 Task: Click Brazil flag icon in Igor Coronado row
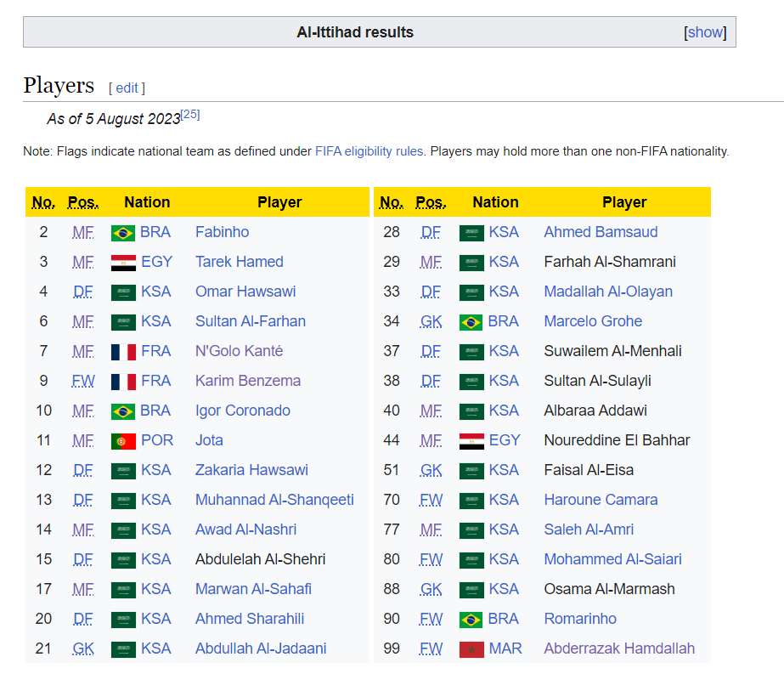pyautogui.click(x=123, y=411)
